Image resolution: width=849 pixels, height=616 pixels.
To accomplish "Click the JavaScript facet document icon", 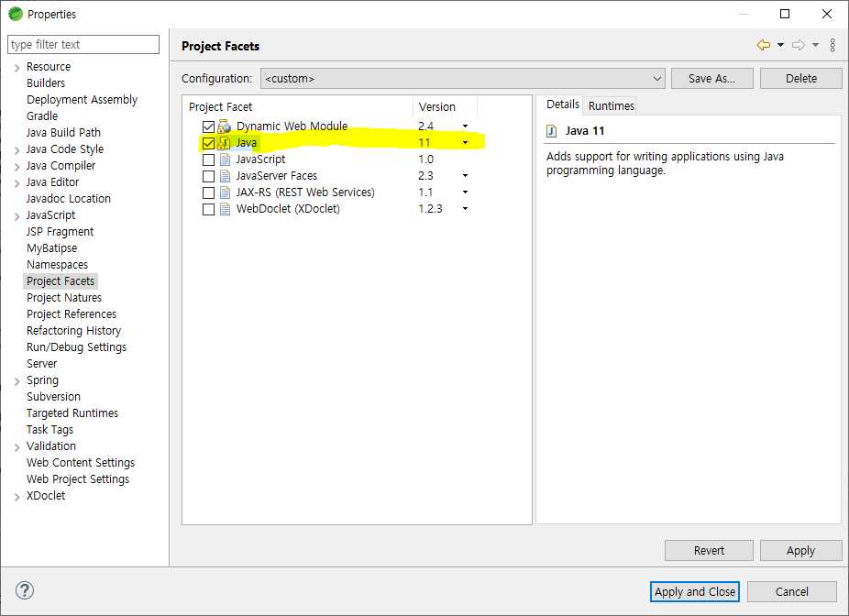I will click(x=226, y=159).
